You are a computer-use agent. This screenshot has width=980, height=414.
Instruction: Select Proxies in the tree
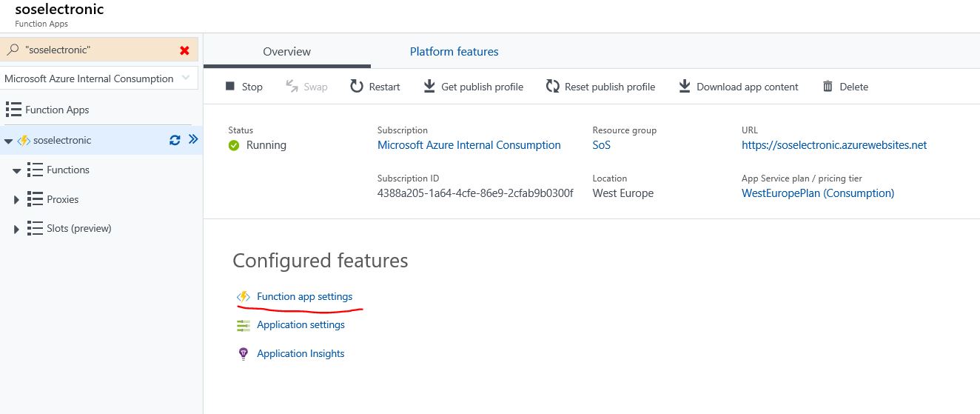(x=62, y=199)
